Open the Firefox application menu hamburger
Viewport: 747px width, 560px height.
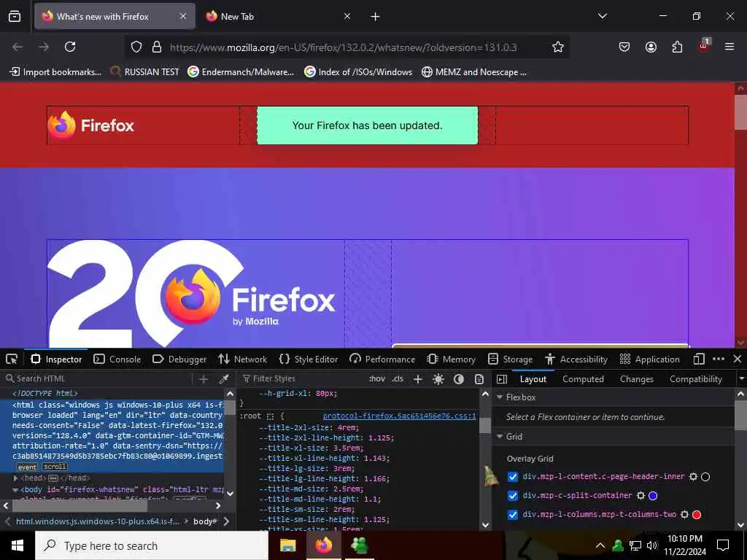point(729,47)
